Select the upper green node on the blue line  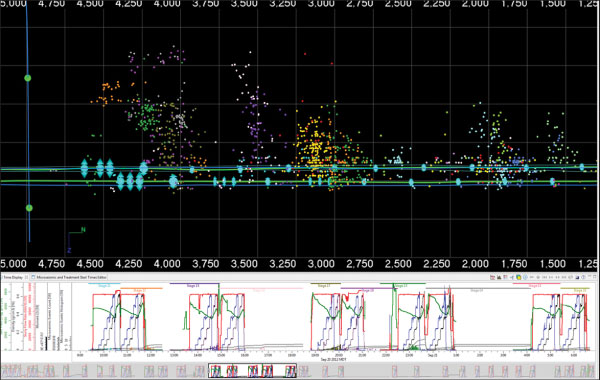point(28,78)
